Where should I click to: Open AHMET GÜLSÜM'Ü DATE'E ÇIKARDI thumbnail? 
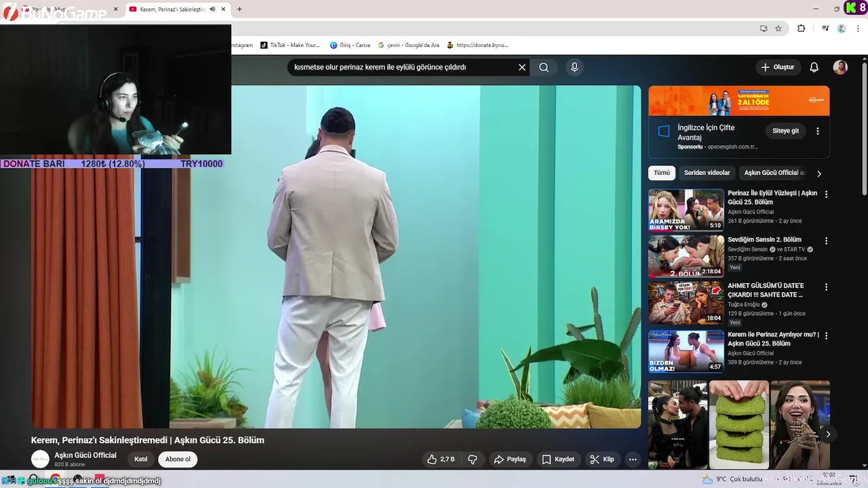(686, 303)
